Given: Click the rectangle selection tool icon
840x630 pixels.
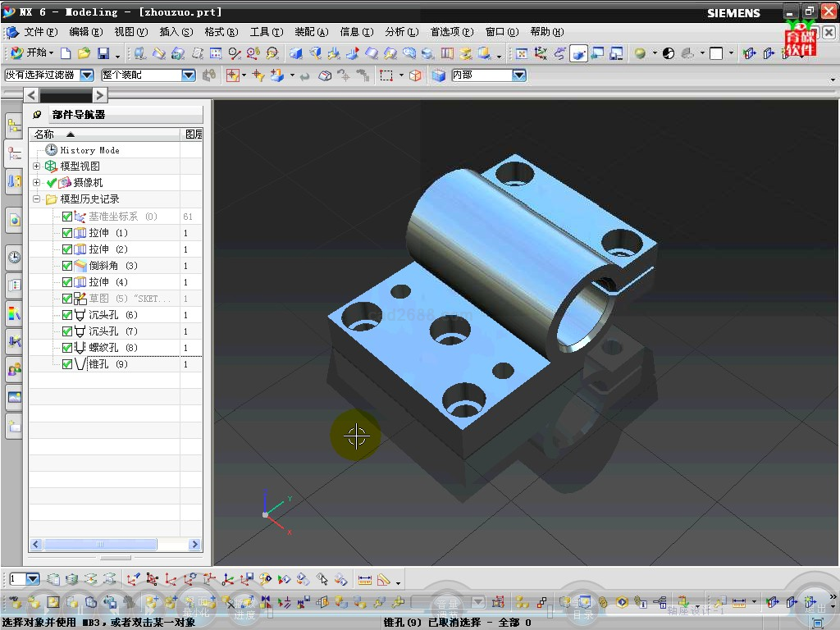Looking at the screenshot, I should [386, 75].
